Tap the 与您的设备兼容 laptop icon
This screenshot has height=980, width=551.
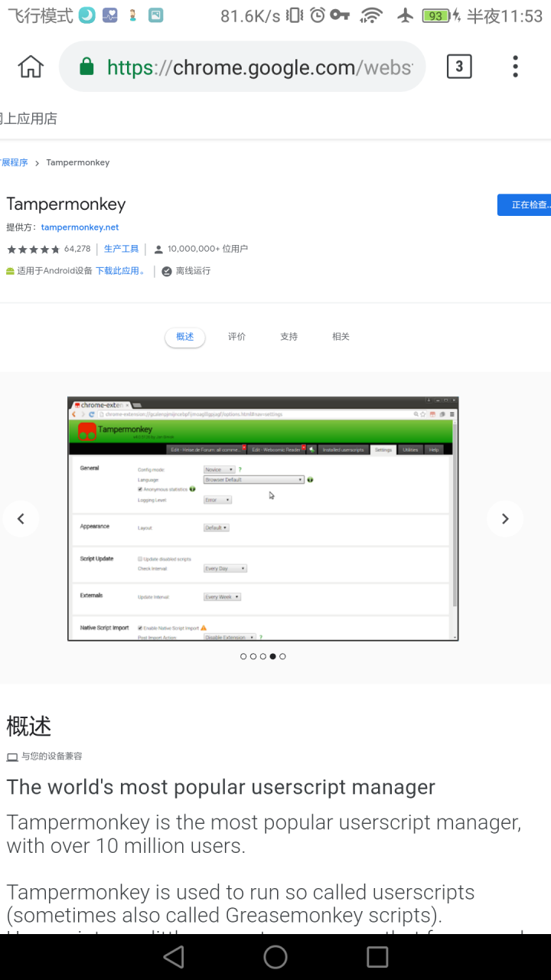click(12, 757)
